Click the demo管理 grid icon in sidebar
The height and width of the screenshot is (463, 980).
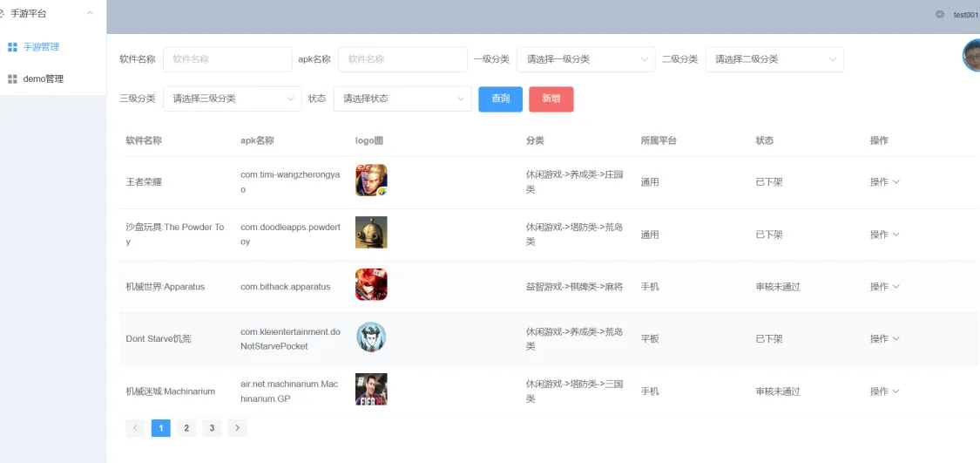tap(12, 79)
